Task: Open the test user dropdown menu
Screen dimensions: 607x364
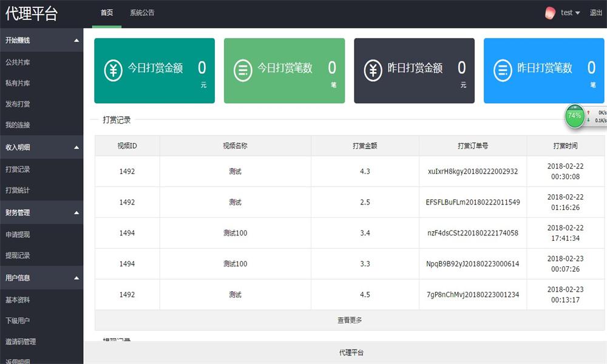Action: pos(570,13)
